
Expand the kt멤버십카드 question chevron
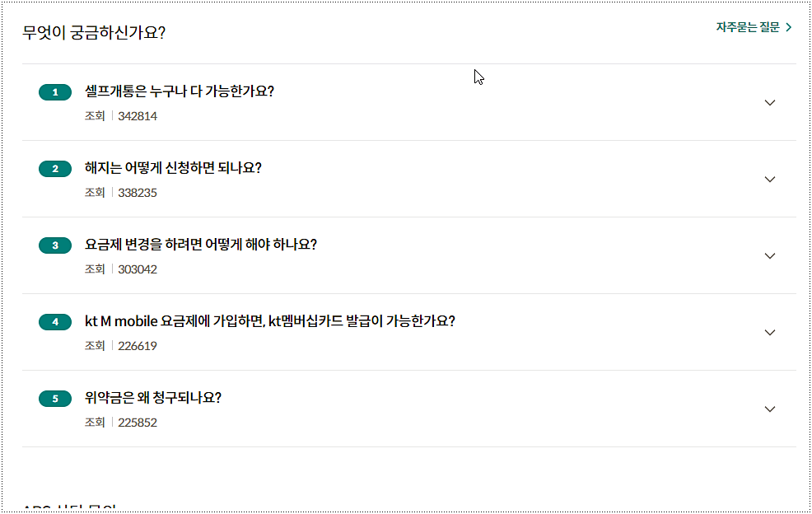[x=770, y=333]
